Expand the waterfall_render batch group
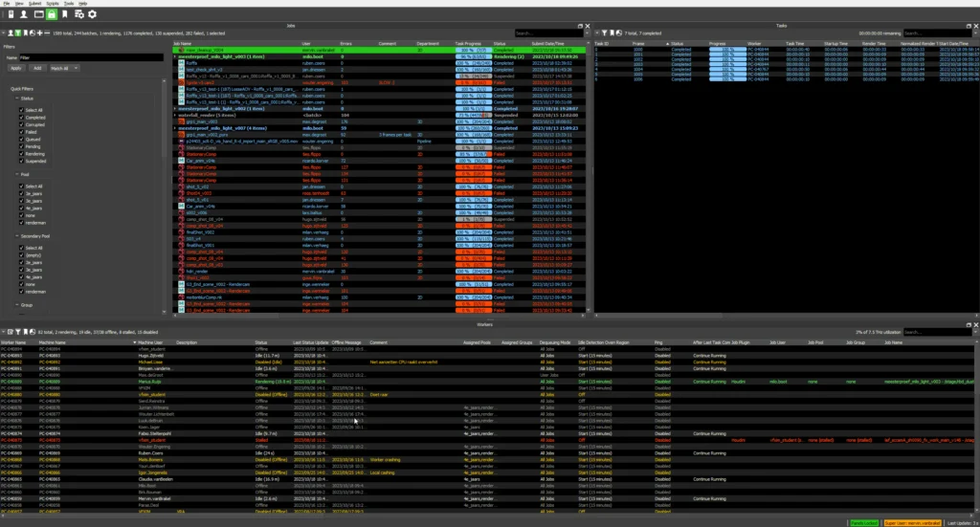This screenshot has height=527, width=980. 175,115
